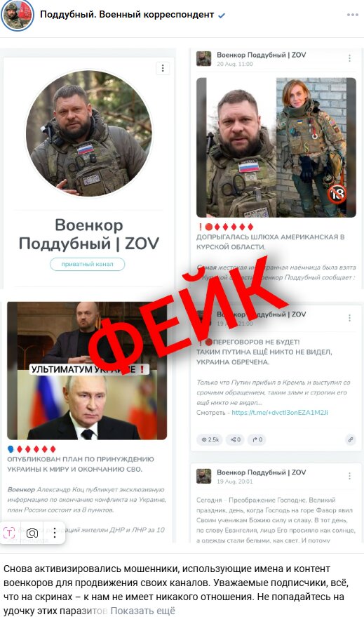This screenshot has width=364, height=617.
Task: Open more options next to camera icon
Action: coord(55,533)
